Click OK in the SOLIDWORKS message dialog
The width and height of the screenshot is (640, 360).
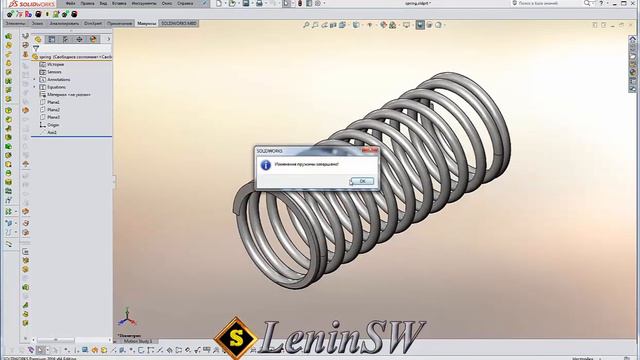click(x=362, y=181)
